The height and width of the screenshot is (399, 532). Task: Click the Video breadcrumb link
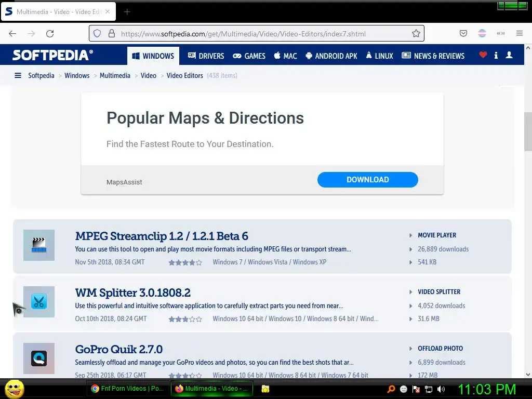pos(149,75)
